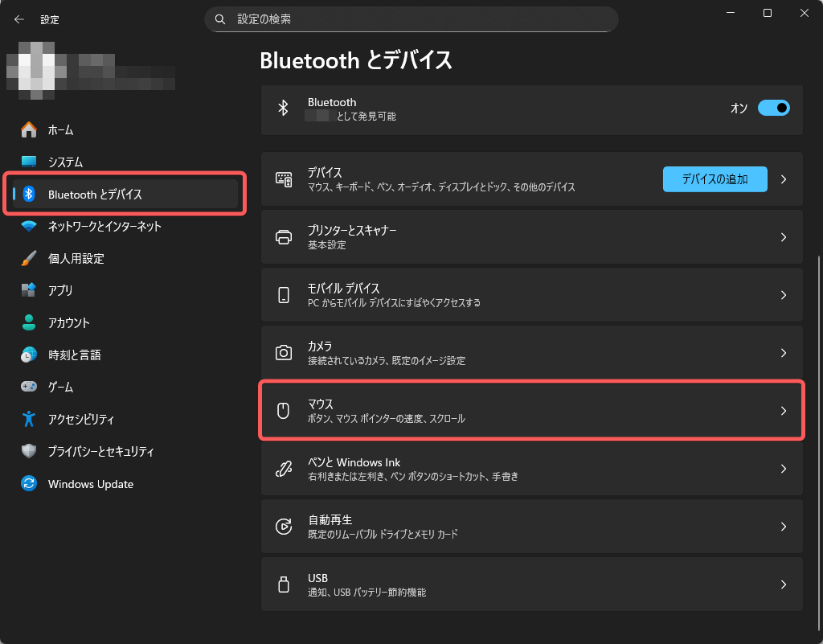Click the back arrow icon
Image resolution: width=823 pixels, height=644 pixels.
coord(19,19)
